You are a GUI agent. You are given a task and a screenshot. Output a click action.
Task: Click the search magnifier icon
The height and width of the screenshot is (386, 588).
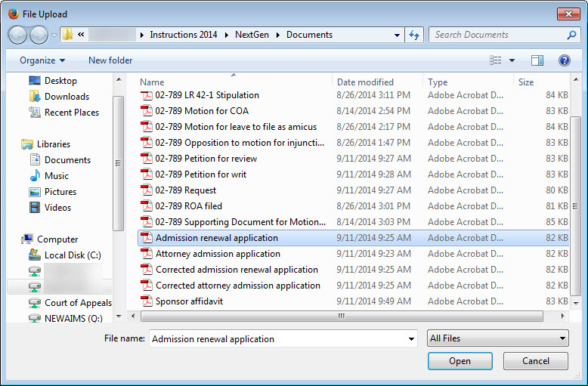pyautogui.click(x=571, y=35)
